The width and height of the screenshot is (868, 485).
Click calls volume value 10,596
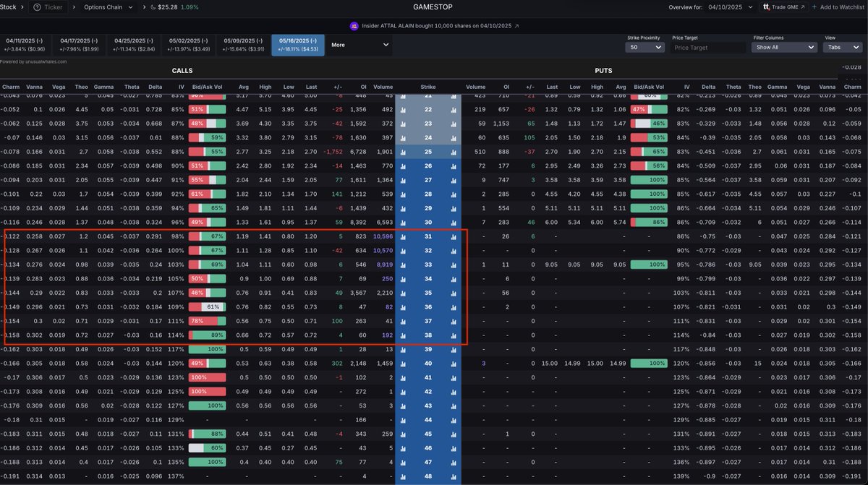coord(382,236)
